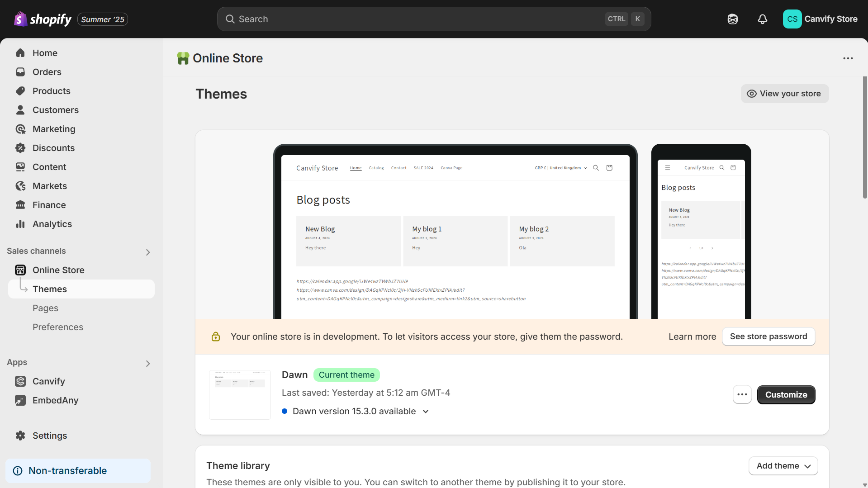This screenshot has width=868, height=488.
Task: Open the Canvify app
Action: tap(48, 381)
